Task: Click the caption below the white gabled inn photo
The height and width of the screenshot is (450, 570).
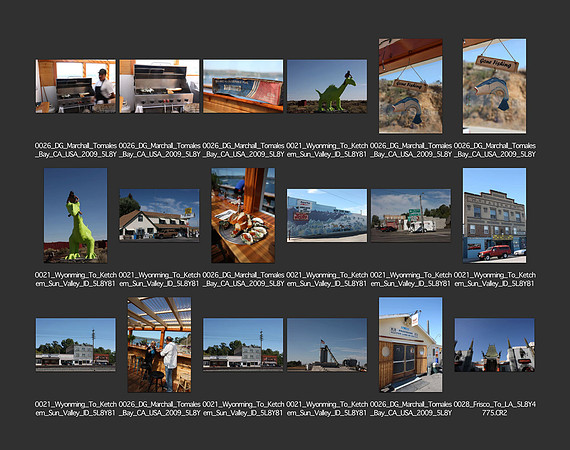Action: (159, 279)
